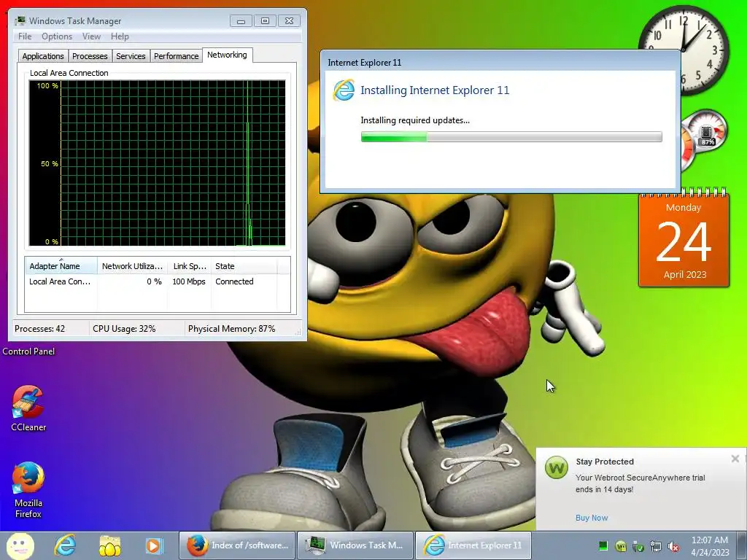
Task: Switch to the Performance tab
Action: tap(176, 56)
